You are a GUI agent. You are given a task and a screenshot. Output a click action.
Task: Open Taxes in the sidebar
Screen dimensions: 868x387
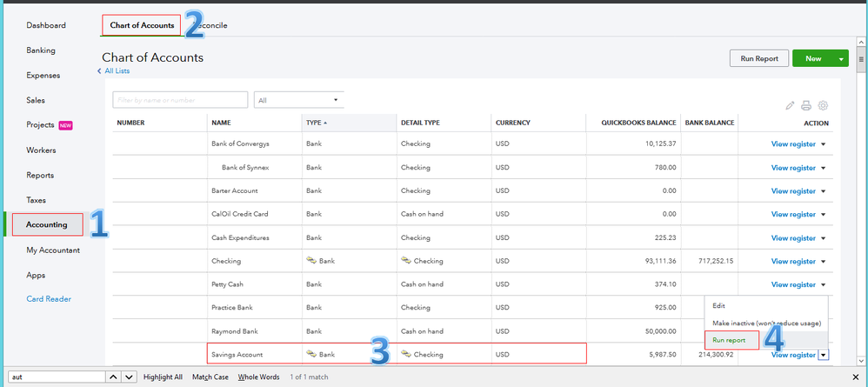click(x=36, y=200)
